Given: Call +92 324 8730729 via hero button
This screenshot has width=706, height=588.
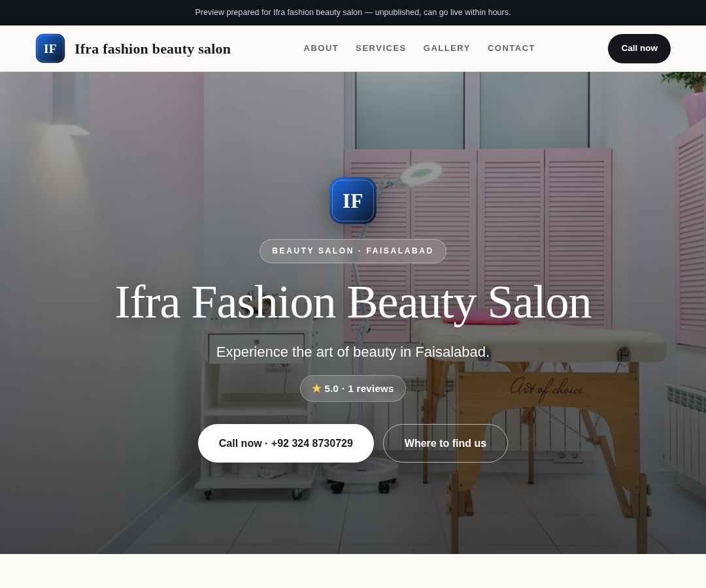Looking at the screenshot, I should click(x=286, y=443).
